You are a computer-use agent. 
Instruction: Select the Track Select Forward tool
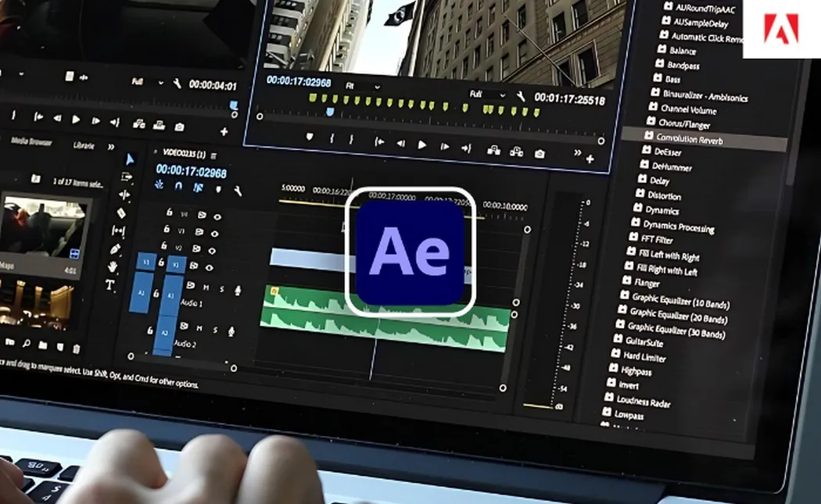click(x=127, y=177)
